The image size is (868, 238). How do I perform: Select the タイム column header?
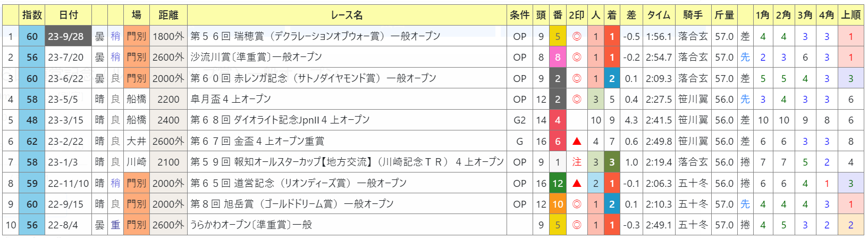pyautogui.click(x=659, y=15)
